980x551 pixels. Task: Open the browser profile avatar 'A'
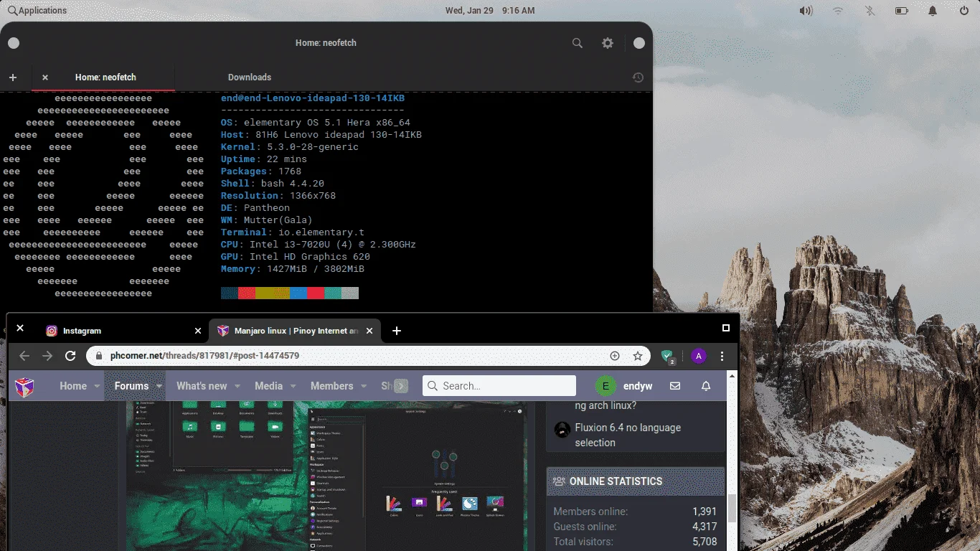(x=699, y=356)
